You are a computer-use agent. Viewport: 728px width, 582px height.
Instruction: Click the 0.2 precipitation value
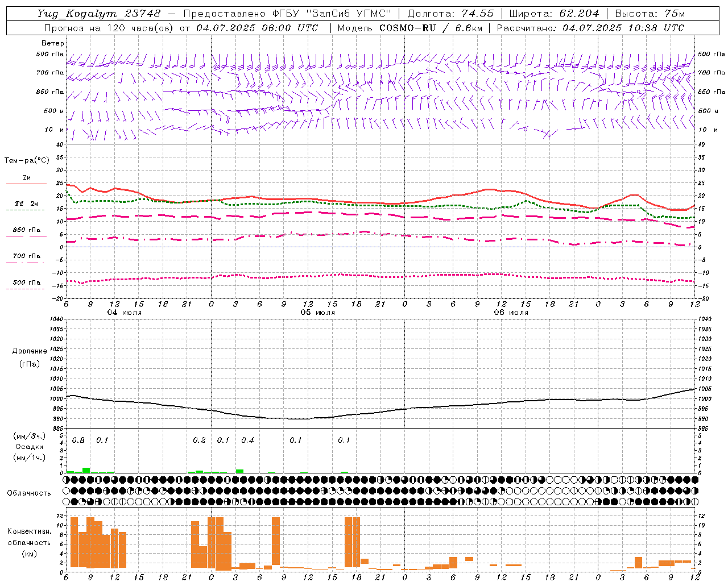coord(199,440)
